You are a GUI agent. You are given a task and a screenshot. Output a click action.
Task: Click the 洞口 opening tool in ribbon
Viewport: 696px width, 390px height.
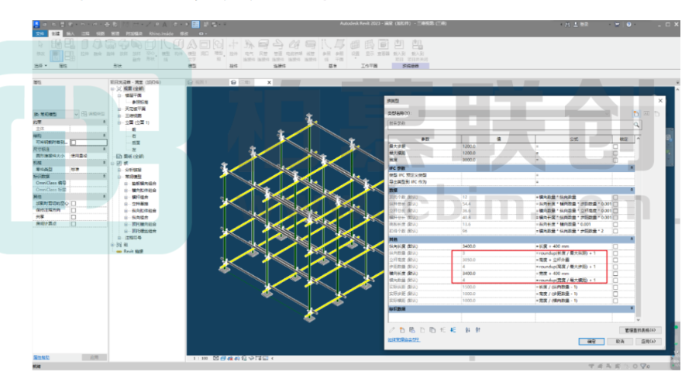point(205,47)
